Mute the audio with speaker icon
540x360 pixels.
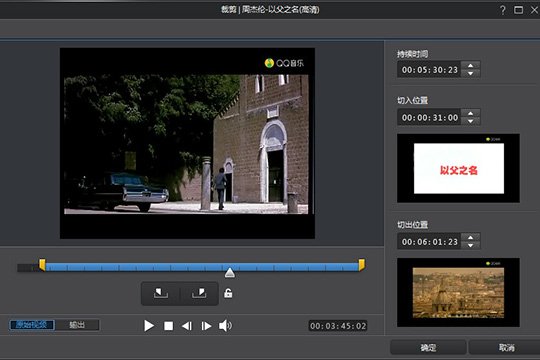pyautogui.click(x=225, y=326)
